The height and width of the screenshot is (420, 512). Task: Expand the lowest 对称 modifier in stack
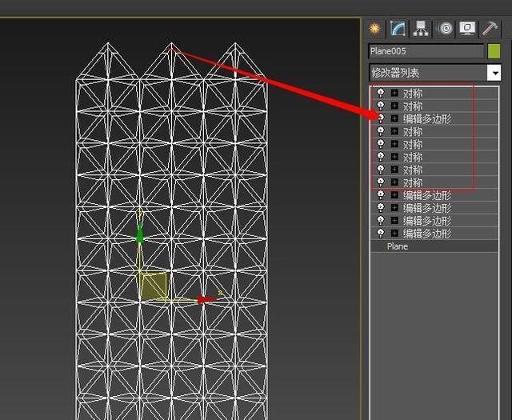[394, 182]
